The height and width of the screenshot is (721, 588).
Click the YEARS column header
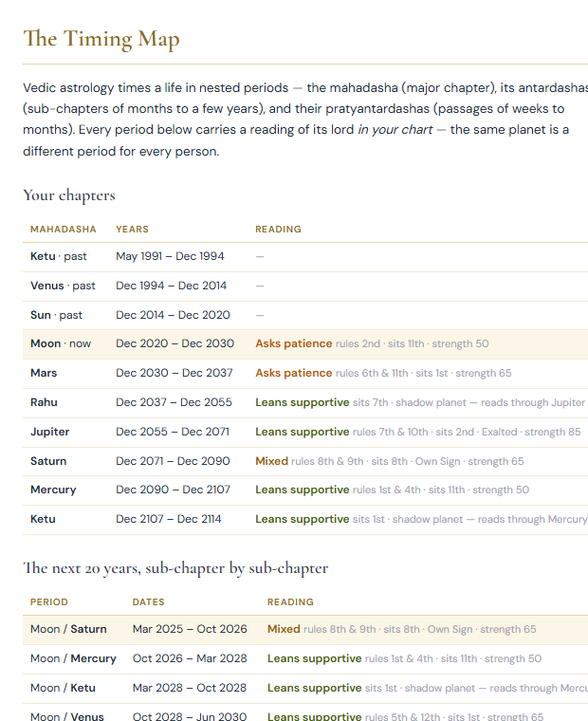pos(132,229)
